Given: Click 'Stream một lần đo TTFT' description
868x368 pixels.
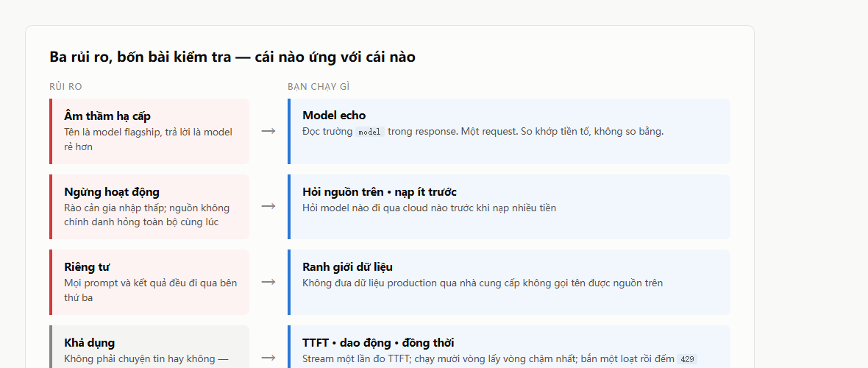Looking at the screenshot, I should 490,358.
